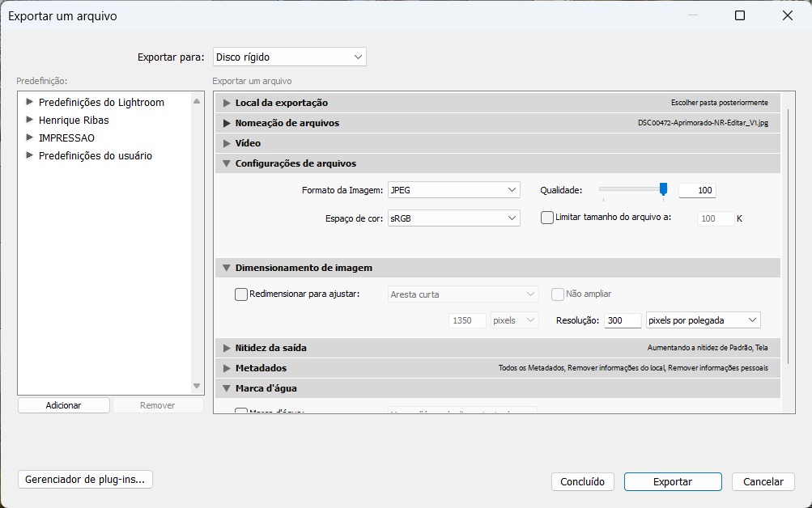The height and width of the screenshot is (508, 812).
Task: Click the Exportar button
Action: [x=672, y=481]
